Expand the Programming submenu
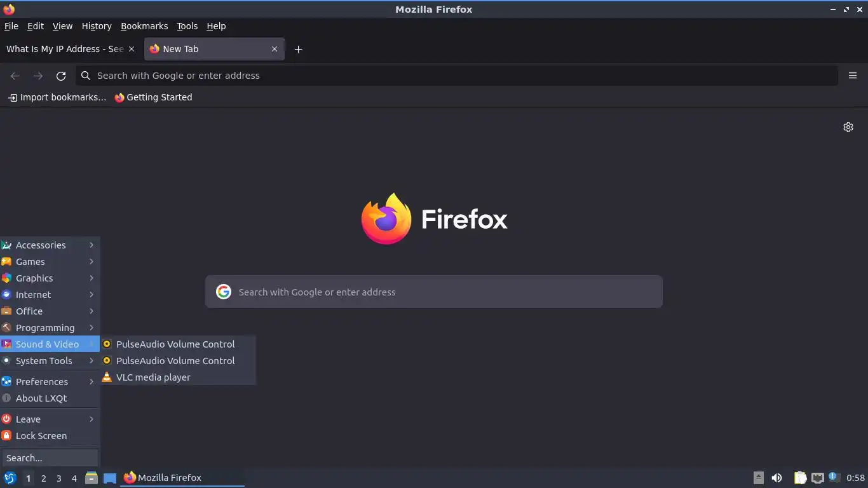This screenshot has height=488, width=868. pos(50,328)
